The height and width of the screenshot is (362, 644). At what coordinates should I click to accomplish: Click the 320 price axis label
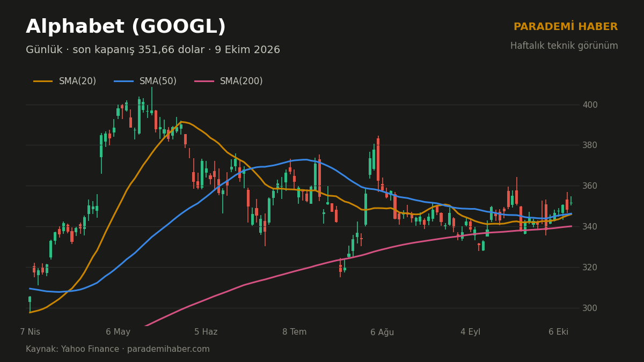(590, 268)
